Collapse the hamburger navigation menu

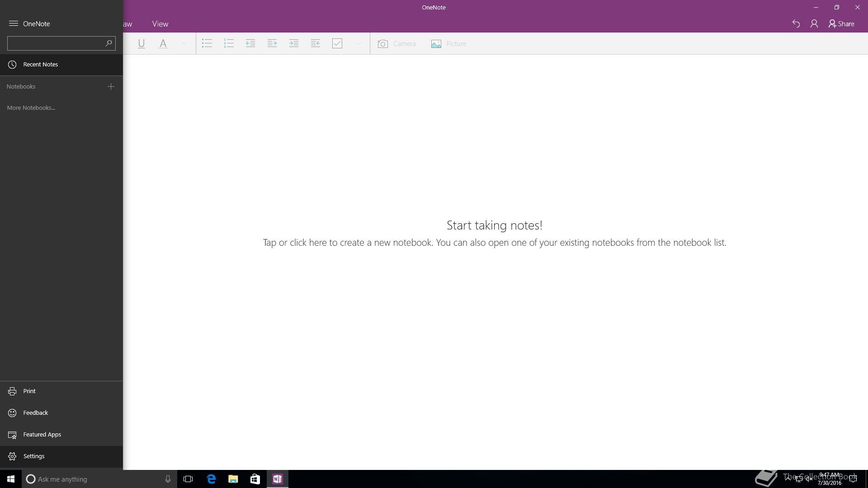(x=13, y=23)
